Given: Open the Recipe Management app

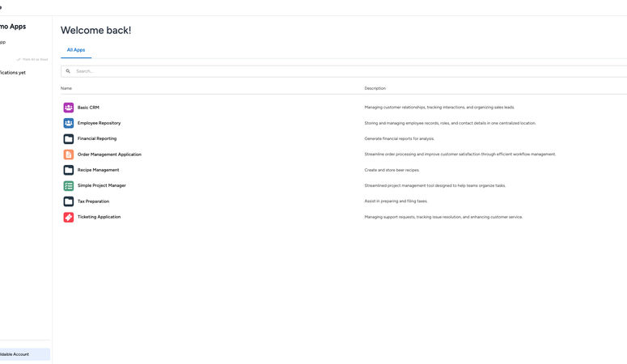Looking at the screenshot, I should (x=99, y=170).
